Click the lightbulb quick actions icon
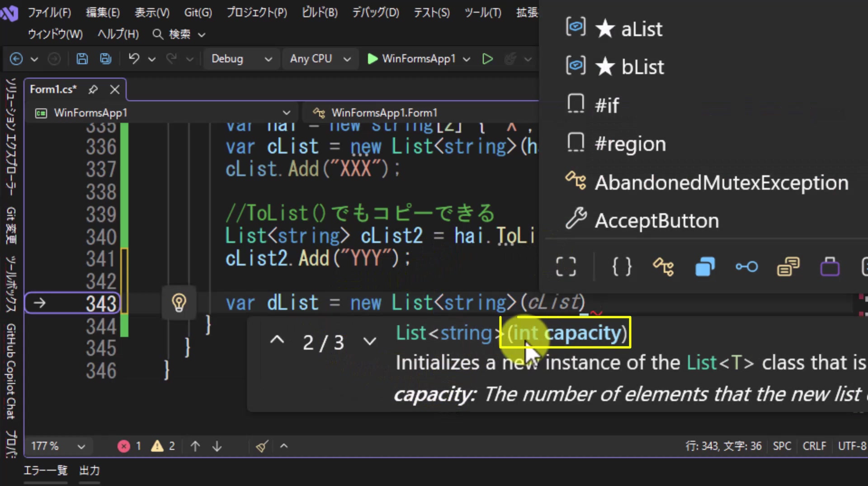The image size is (868, 486). (x=179, y=303)
